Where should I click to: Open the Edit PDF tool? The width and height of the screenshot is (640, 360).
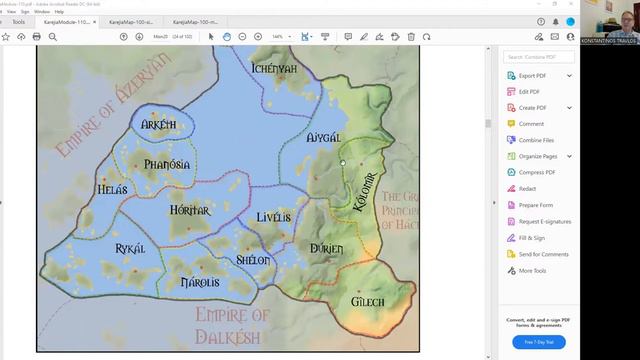[x=529, y=92]
